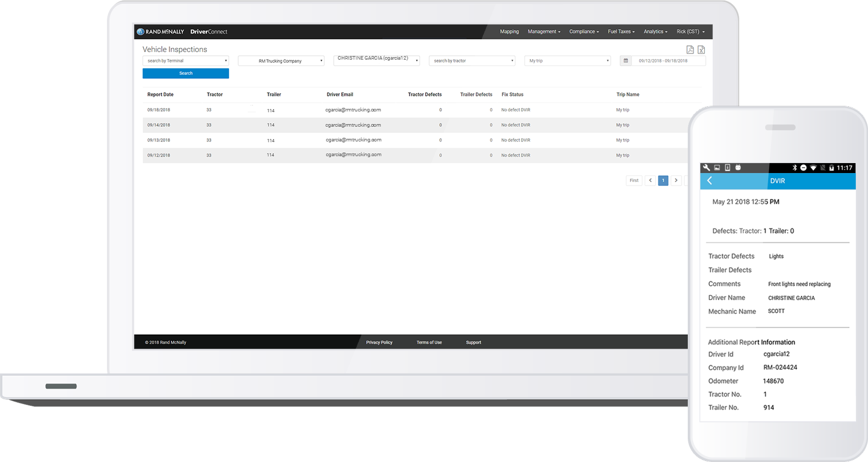The height and width of the screenshot is (462, 868).
Task: Tap odometer value 148670
Action: click(x=773, y=381)
